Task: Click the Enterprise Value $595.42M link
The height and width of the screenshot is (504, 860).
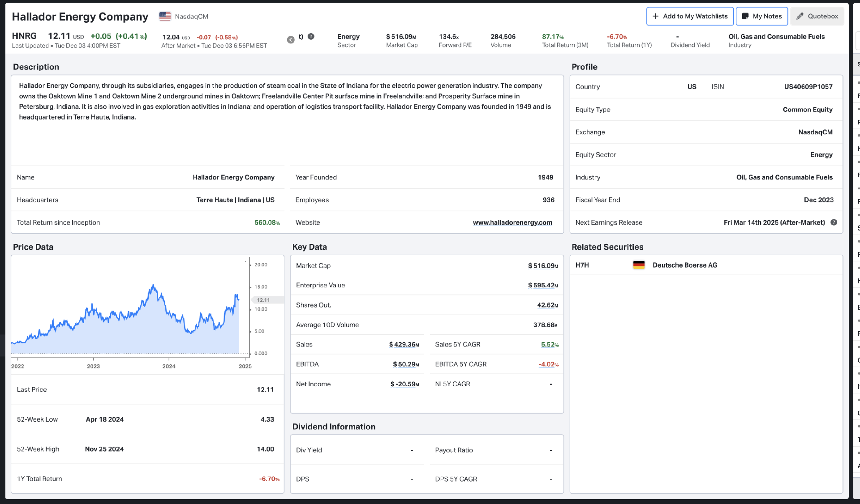Action: (542, 286)
